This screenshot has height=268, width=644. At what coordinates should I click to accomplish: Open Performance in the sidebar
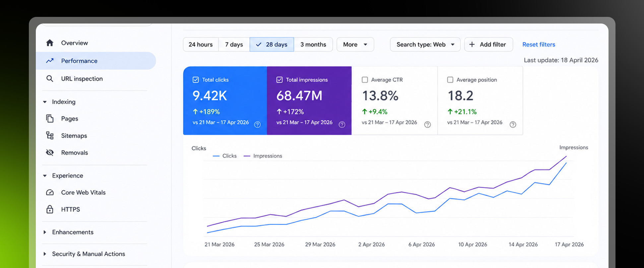[x=96, y=61]
